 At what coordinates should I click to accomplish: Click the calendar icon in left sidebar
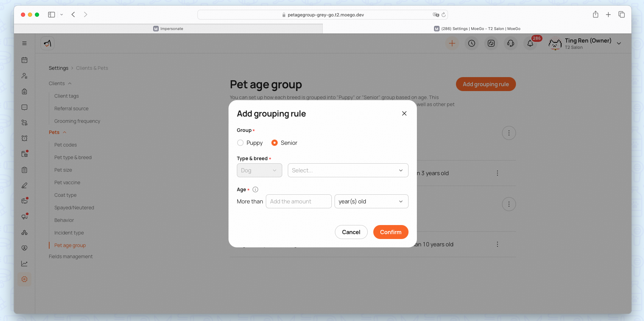click(24, 60)
